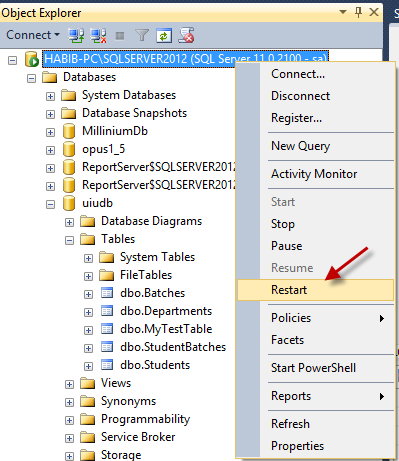Click the Disconnect server toolbar icon

[x=99, y=35]
